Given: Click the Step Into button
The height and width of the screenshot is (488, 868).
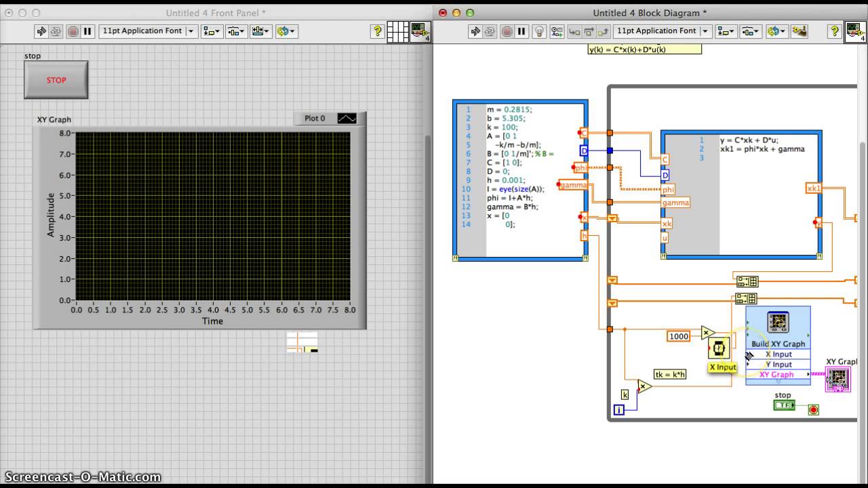Looking at the screenshot, I should [574, 31].
